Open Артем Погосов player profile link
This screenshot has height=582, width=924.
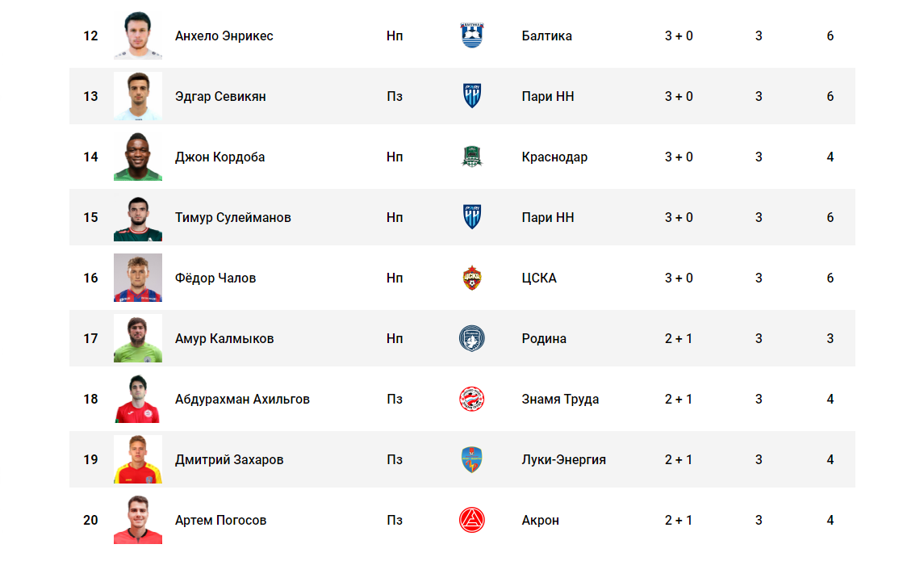coord(220,520)
